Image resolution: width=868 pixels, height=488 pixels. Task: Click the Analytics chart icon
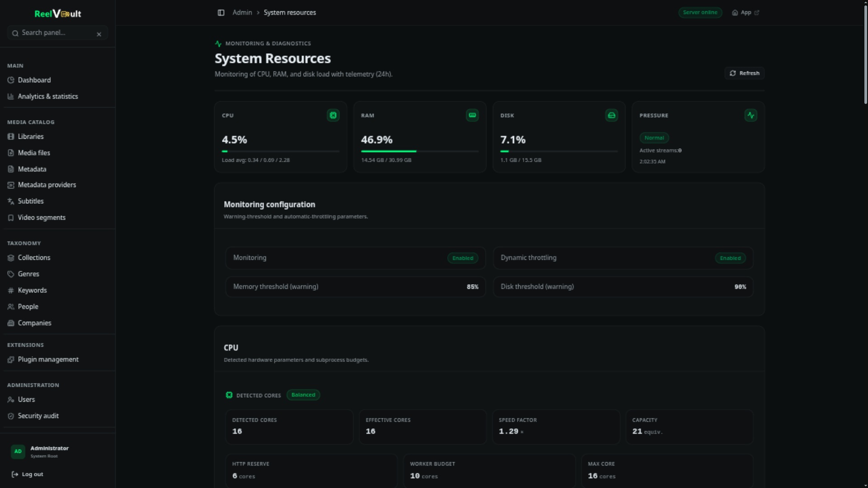coord(11,96)
